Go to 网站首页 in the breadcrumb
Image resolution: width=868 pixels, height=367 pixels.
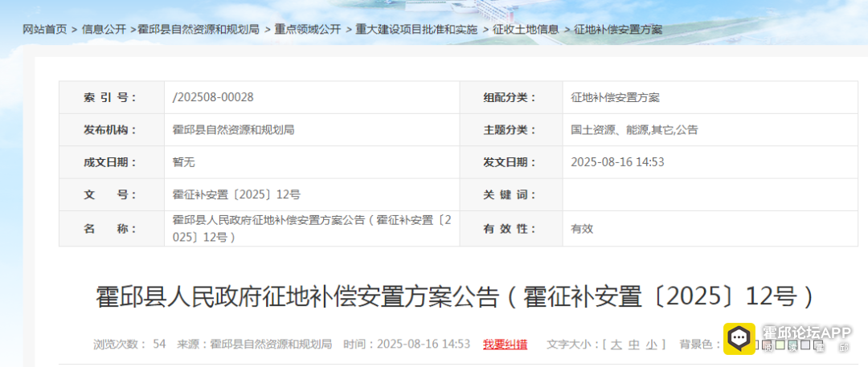[45, 29]
